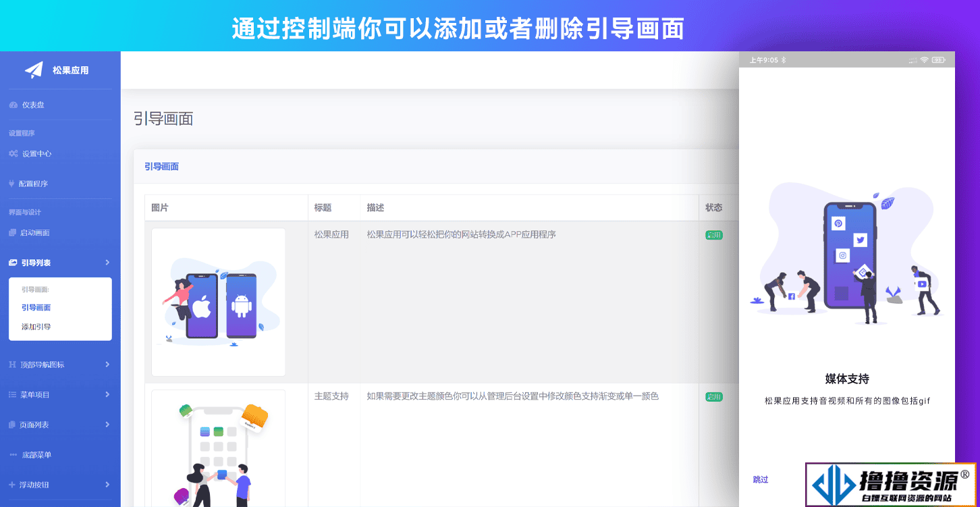Image resolution: width=980 pixels, height=507 pixels.
Task: Click the 图片 column header
Action: coord(160,208)
